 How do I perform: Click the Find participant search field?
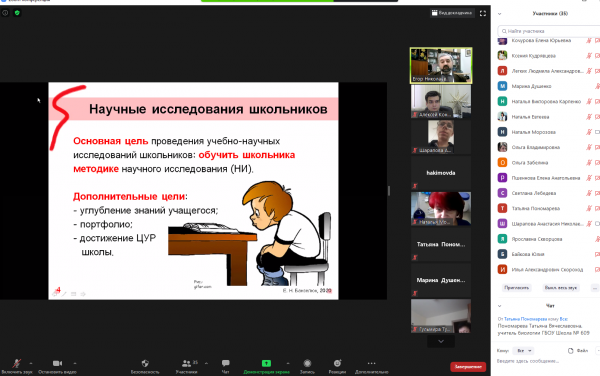pyautogui.click(x=549, y=31)
